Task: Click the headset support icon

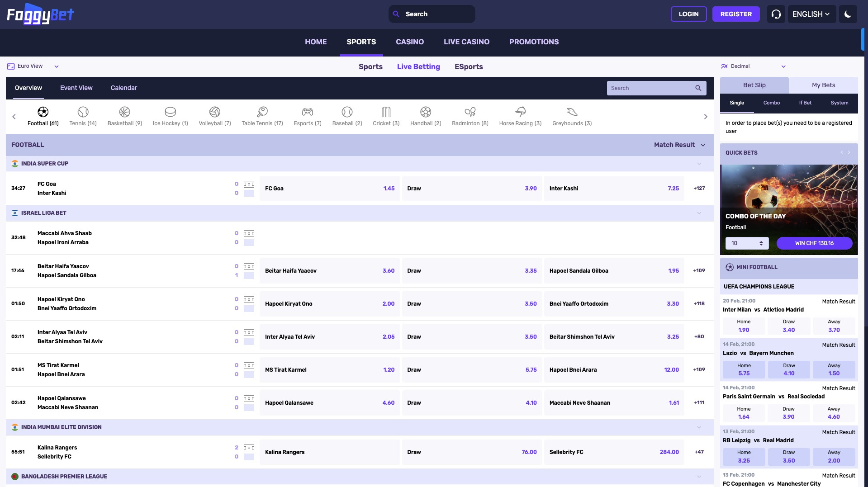Action: 776,14
